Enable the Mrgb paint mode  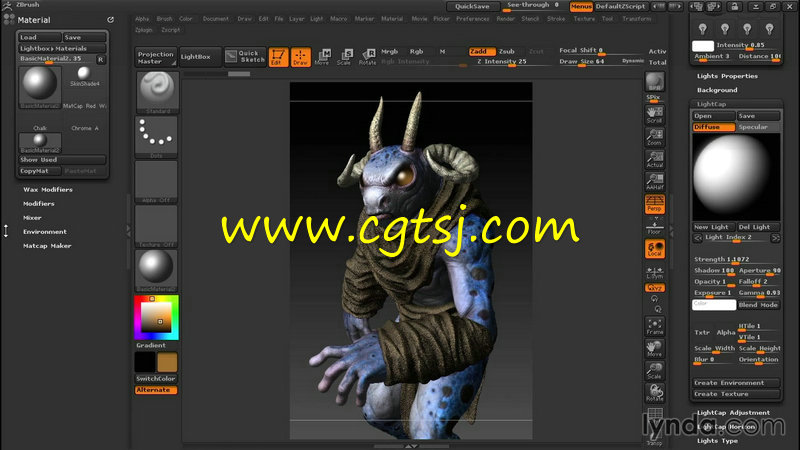pos(389,52)
